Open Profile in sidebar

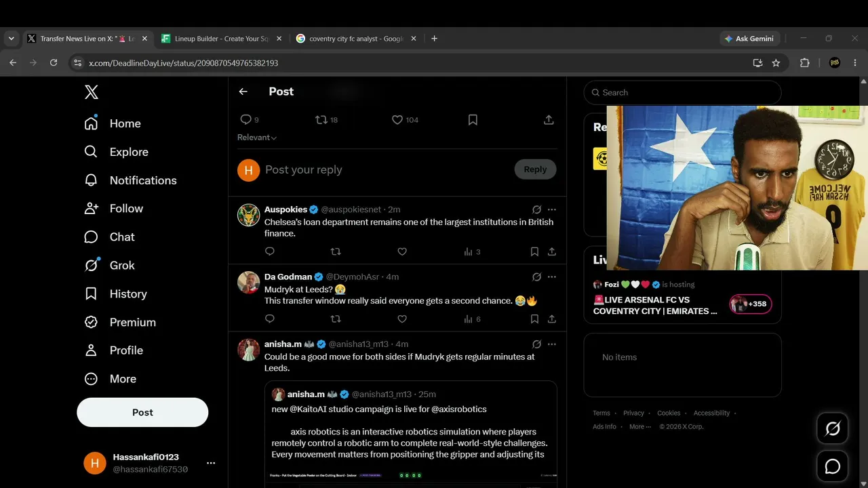point(114,350)
